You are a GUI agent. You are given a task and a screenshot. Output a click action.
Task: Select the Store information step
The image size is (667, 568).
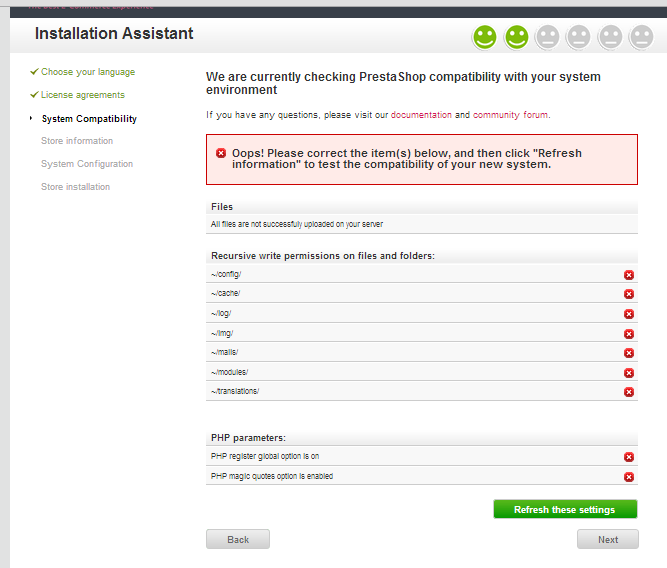point(77,141)
